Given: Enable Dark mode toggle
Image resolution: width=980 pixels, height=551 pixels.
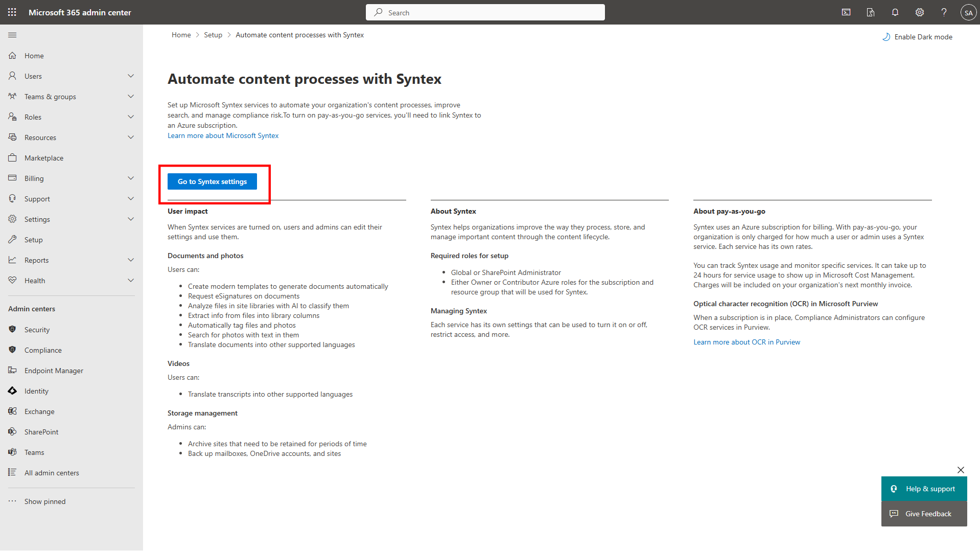Looking at the screenshot, I should pos(917,37).
